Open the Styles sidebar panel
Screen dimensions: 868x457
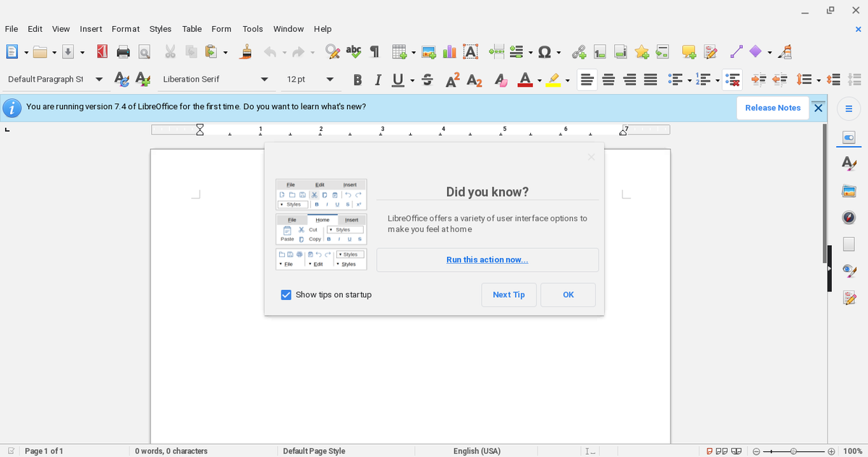[849, 164]
